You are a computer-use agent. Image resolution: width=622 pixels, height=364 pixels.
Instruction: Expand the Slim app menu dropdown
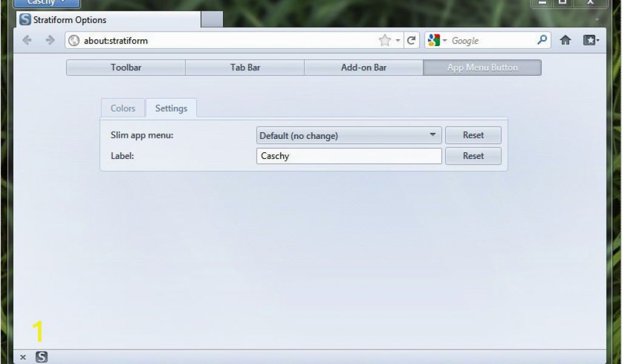[349, 135]
